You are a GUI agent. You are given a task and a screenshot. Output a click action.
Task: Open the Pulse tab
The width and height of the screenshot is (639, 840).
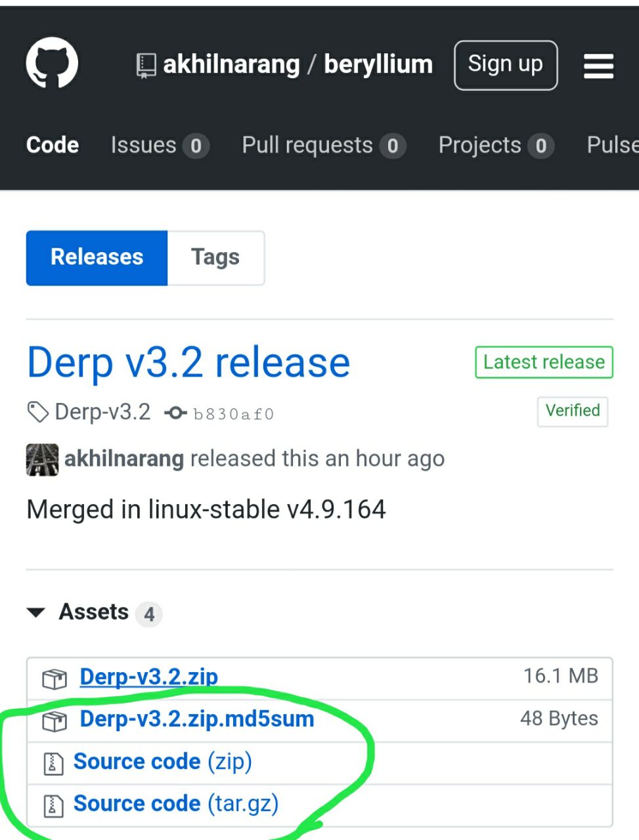click(612, 145)
